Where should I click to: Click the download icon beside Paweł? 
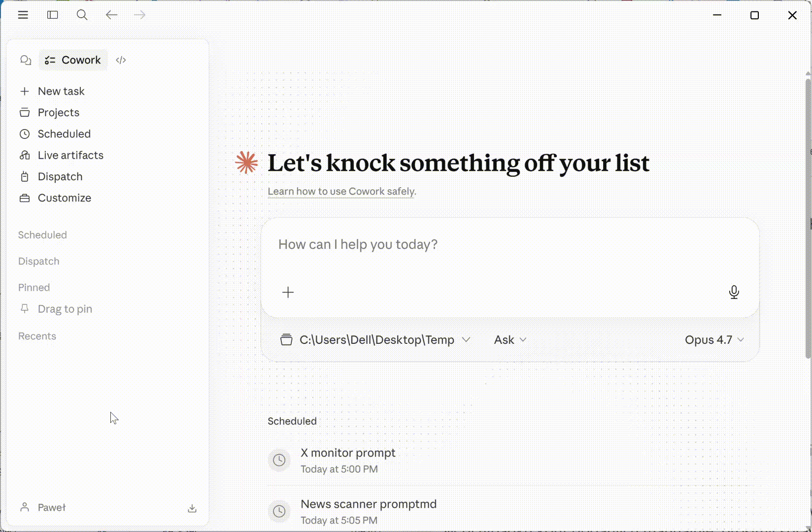click(x=192, y=508)
